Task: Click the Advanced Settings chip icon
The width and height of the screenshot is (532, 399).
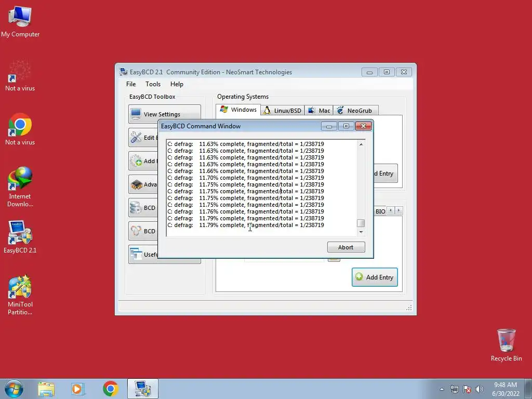Action: pos(137,184)
